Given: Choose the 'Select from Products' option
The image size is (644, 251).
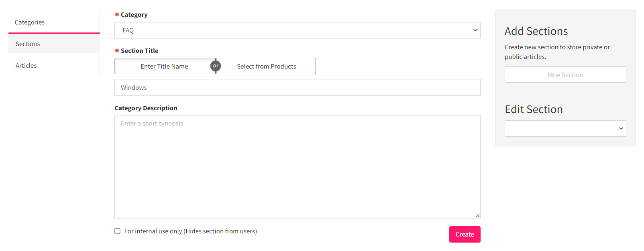Looking at the screenshot, I should (x=266, y=66).
